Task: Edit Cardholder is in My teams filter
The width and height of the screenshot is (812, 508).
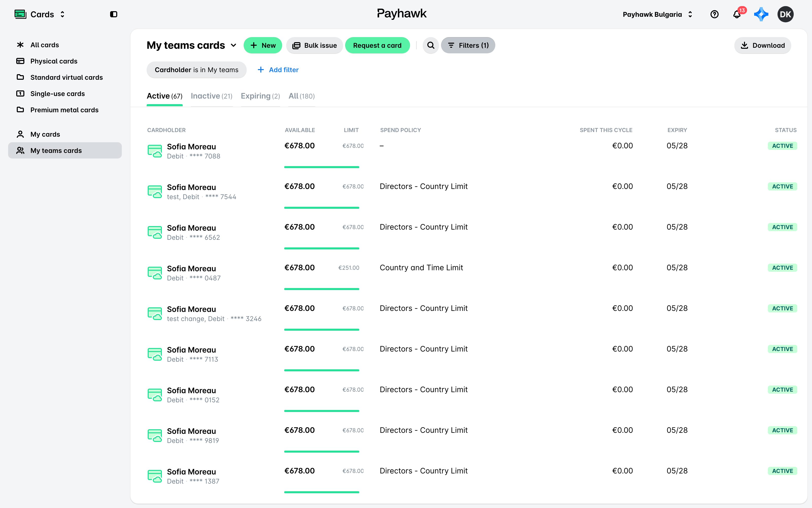Action: [x=196, y=70]
